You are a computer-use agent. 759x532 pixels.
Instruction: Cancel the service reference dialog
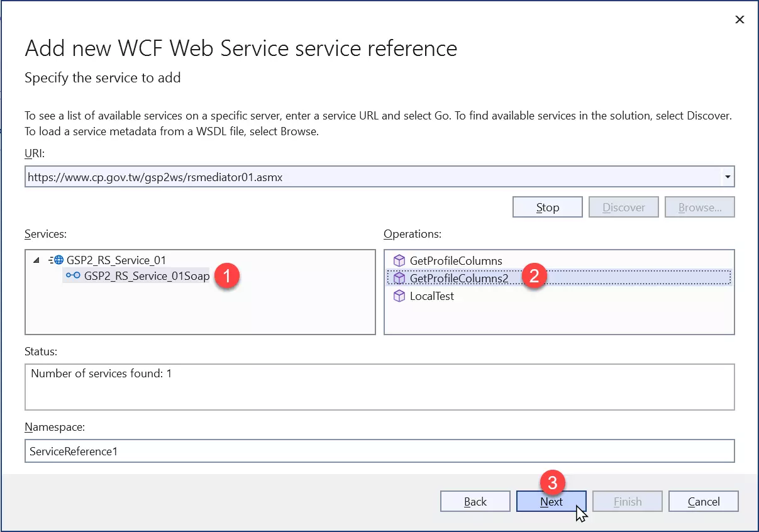click(x=704, y=501)
